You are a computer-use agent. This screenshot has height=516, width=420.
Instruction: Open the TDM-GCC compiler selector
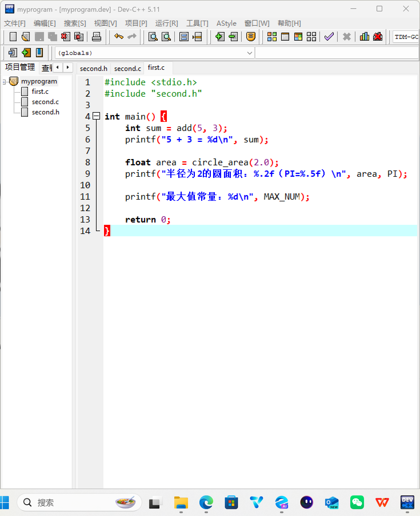click(406, 37)
